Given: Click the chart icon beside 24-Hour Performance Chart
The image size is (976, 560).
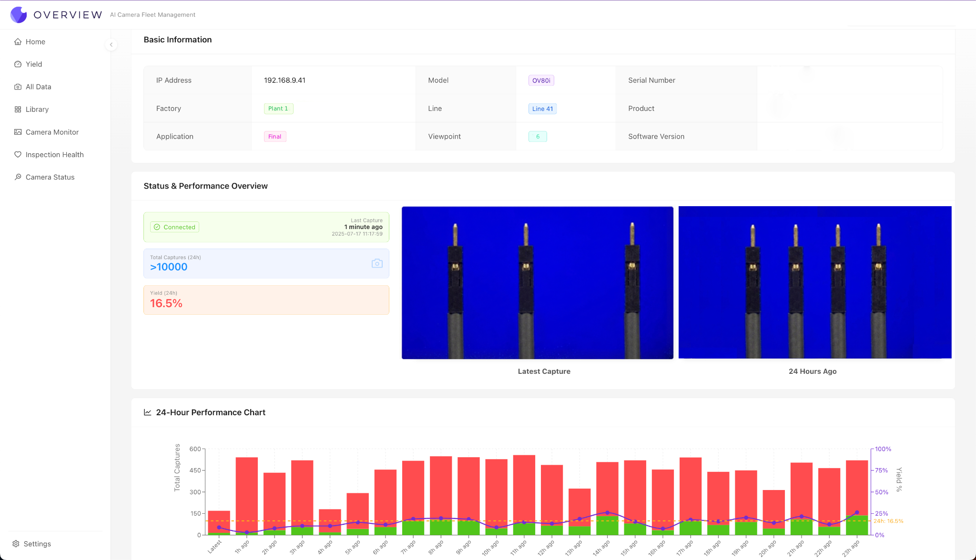Looking at the screenshot, I should point(147,412).
